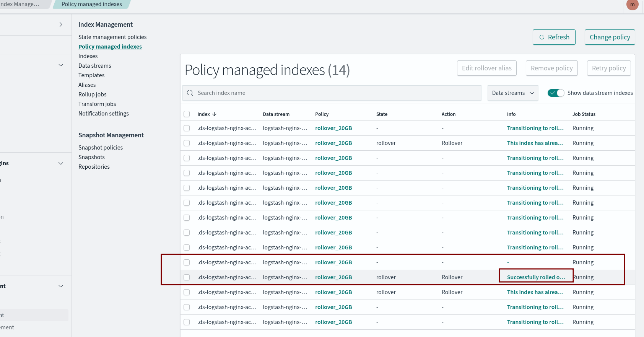Expand the collapsed sidebar chevron at top

60,24
